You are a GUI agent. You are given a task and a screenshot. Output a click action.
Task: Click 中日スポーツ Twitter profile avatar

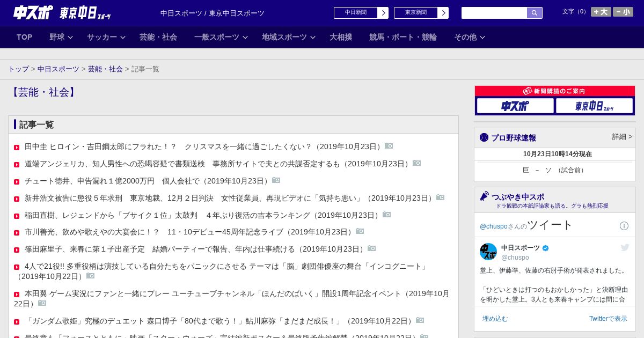click(x=488, y=252)
